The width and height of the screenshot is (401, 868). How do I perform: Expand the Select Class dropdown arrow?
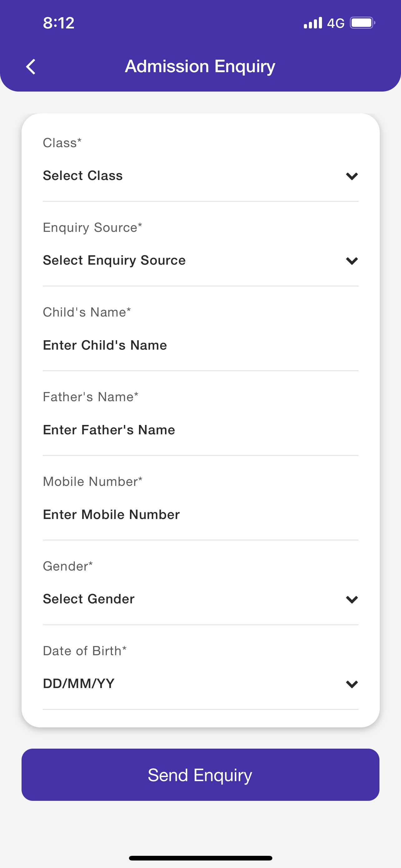[x=352, y=176]
